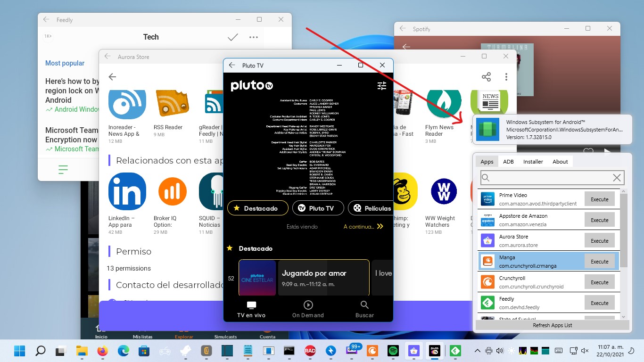The width and height of the screenshot is (644, 362).
Task: Click Spotify title bar back arrow
Action: (403, 29)
